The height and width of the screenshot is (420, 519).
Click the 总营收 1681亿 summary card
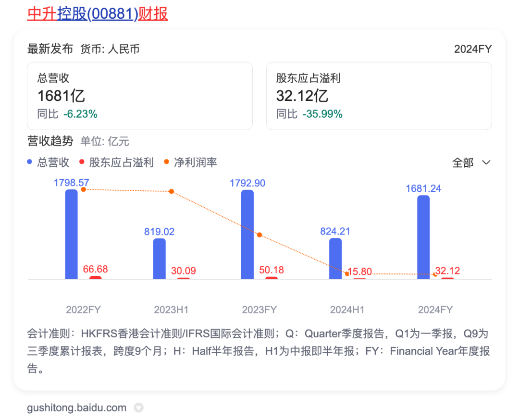(x=139, y=96)
